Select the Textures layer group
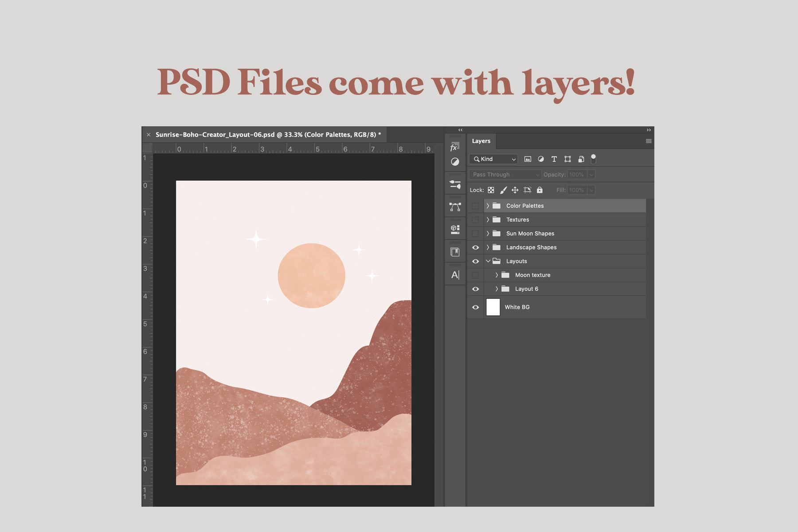The height and width of the screenshot is (532, 798). (565, 220)
